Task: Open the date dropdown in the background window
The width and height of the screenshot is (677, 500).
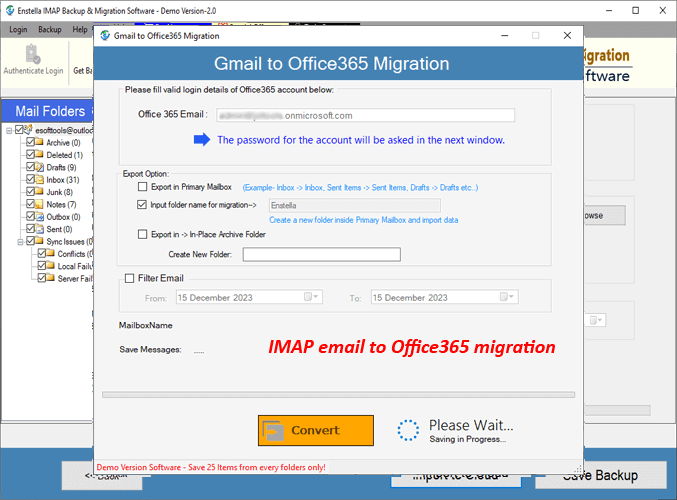Action: (597, 320)
